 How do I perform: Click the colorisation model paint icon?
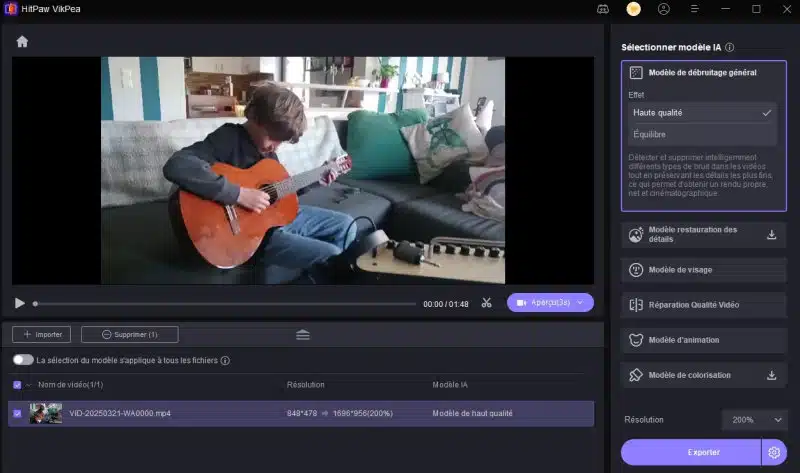tap(636, 375)
